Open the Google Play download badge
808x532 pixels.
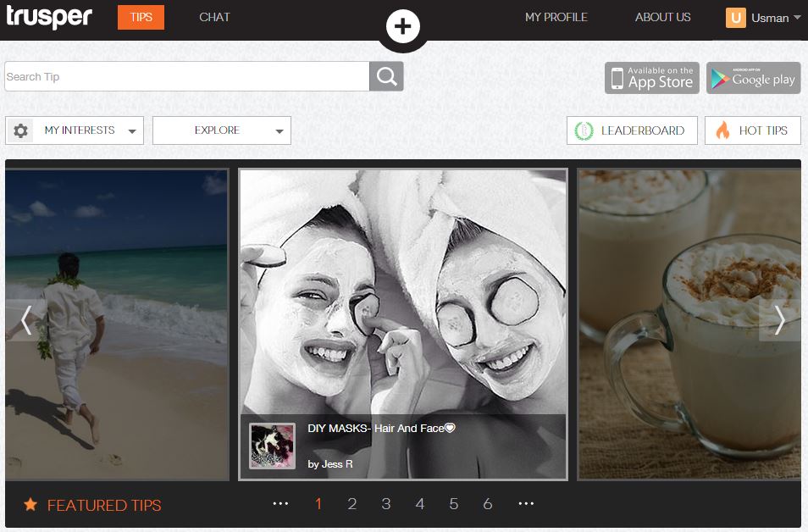tap(754, 78)
